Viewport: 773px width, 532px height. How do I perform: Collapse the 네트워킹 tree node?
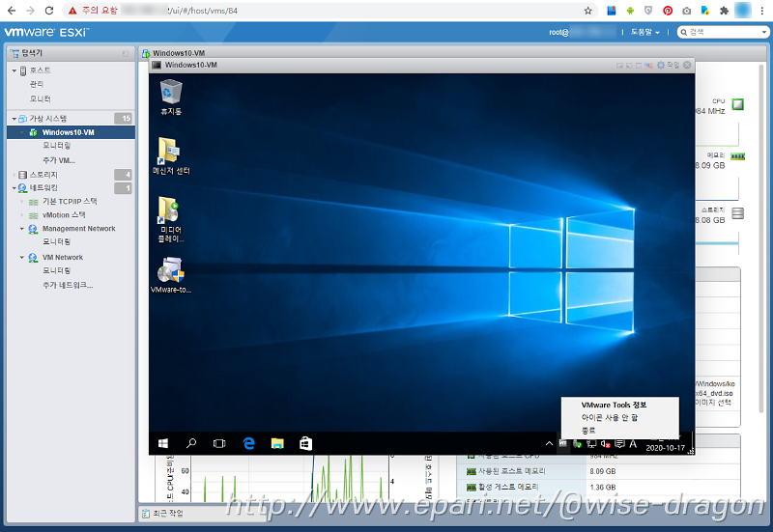(14, 187)
